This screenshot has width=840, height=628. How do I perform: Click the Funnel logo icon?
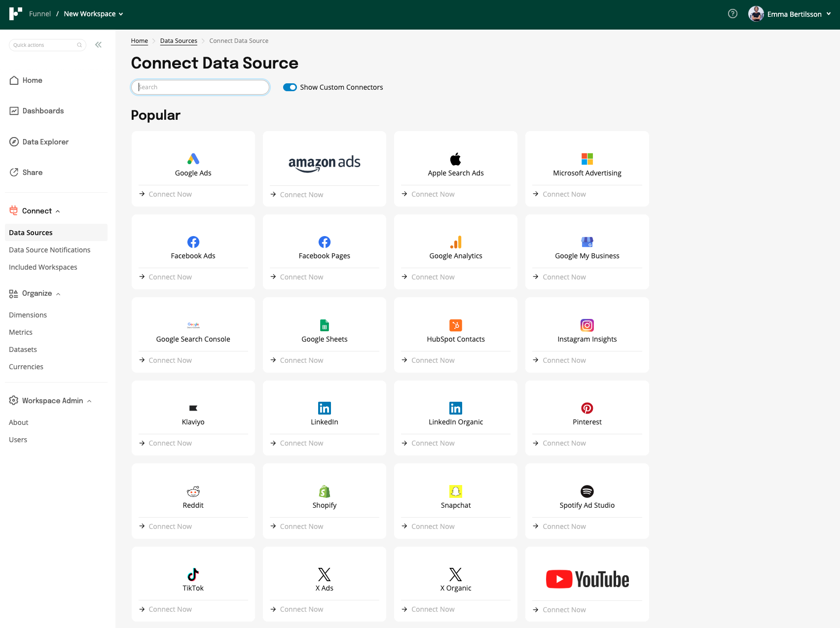point(16,14)
